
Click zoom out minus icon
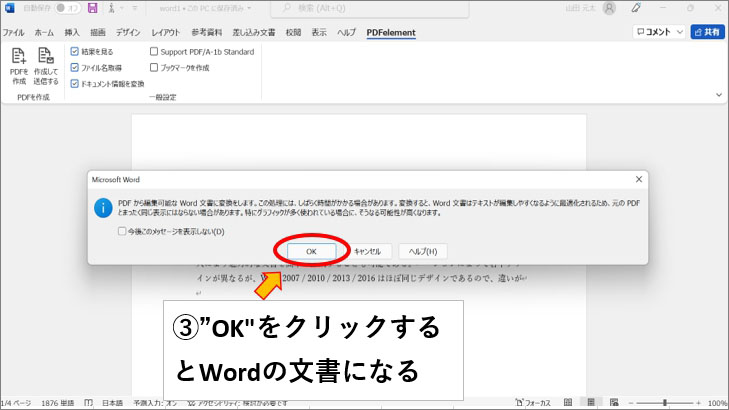(631, 403)
